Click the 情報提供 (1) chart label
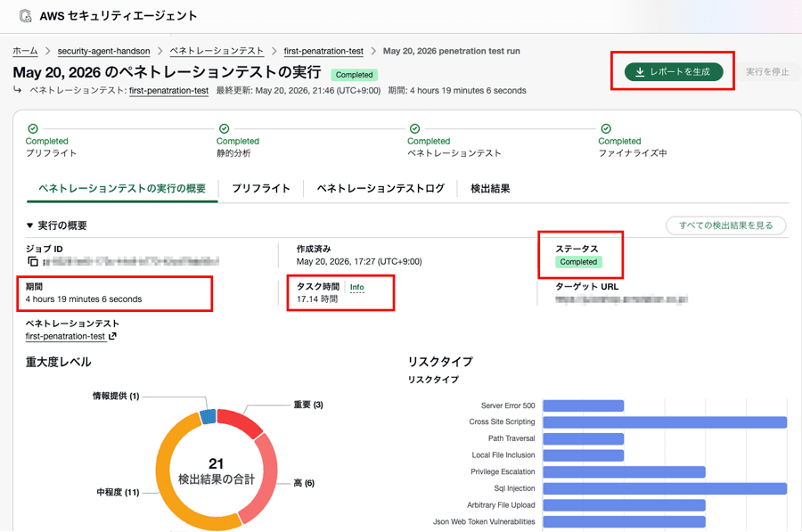The height and width of the screenshot is (532, 802). tap(116, 396)
